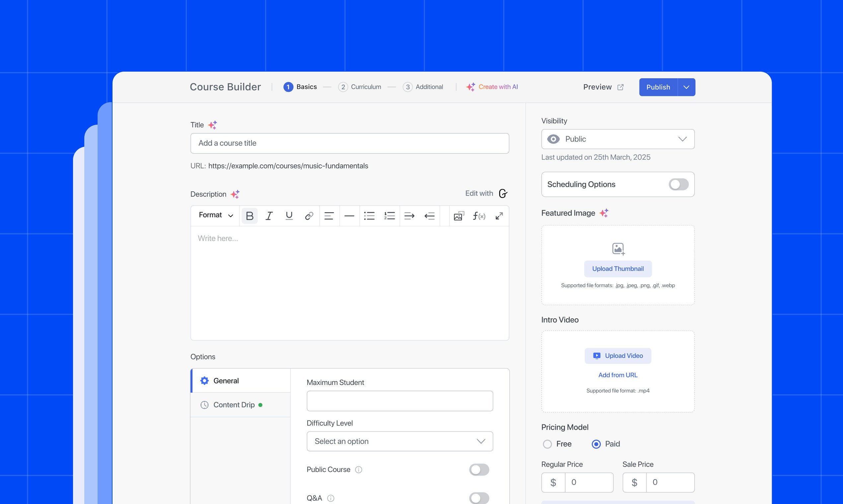Click the underline formatting icon
843x504 pixels.
(x=289, y=216)
